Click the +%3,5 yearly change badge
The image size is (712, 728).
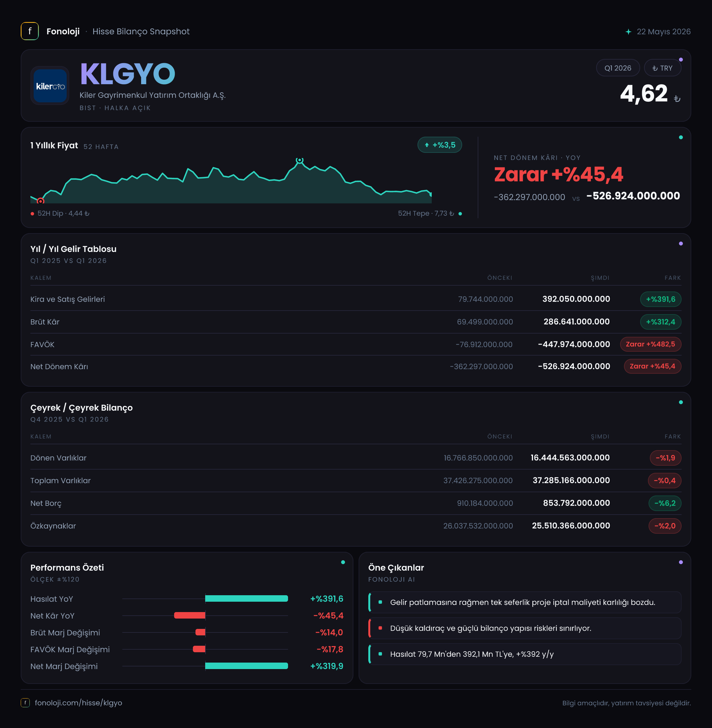pos(440,145)
